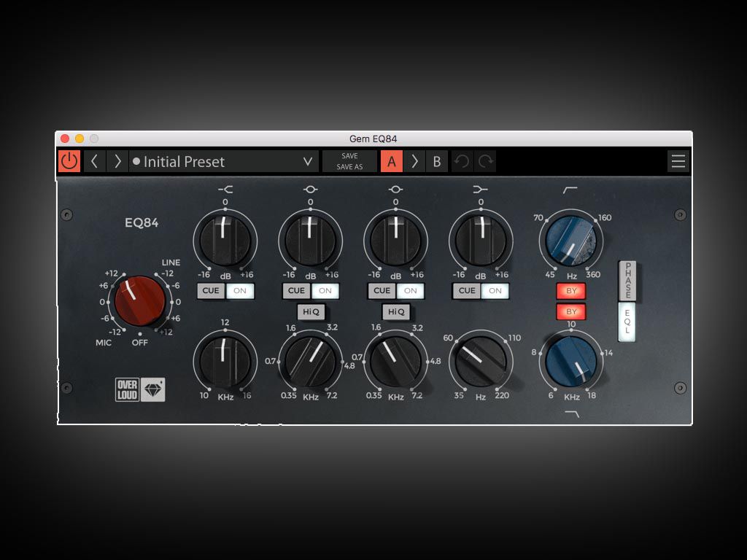Click the red input gain knob
Viewport: 747px width, 560px height.
point(139,301)
